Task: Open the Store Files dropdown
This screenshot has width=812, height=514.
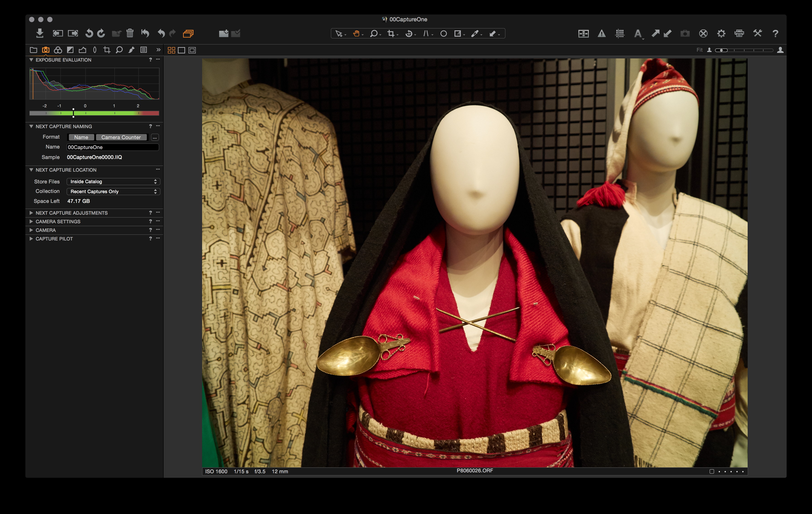Action: pos(113,181)
